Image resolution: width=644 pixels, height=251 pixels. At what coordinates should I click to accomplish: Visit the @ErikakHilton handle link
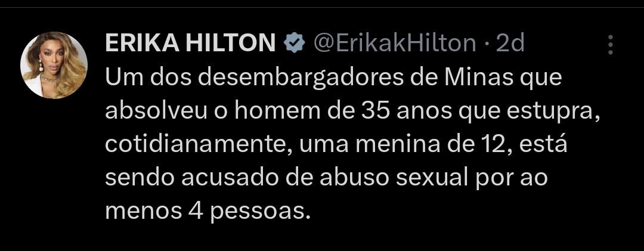click(x=395, y=42)
